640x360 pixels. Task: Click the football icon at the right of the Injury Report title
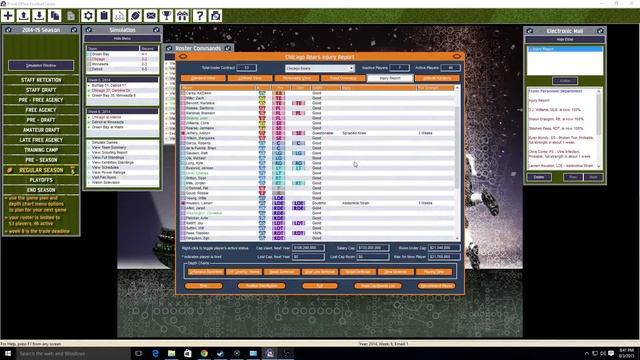pyautogui.click(x=456, y=57)
